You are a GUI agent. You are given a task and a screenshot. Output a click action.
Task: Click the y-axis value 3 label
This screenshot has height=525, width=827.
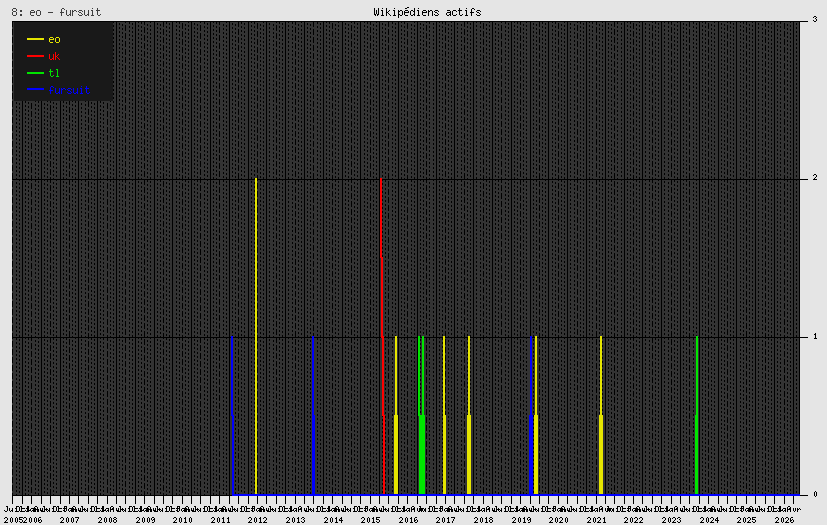[815, 20]
